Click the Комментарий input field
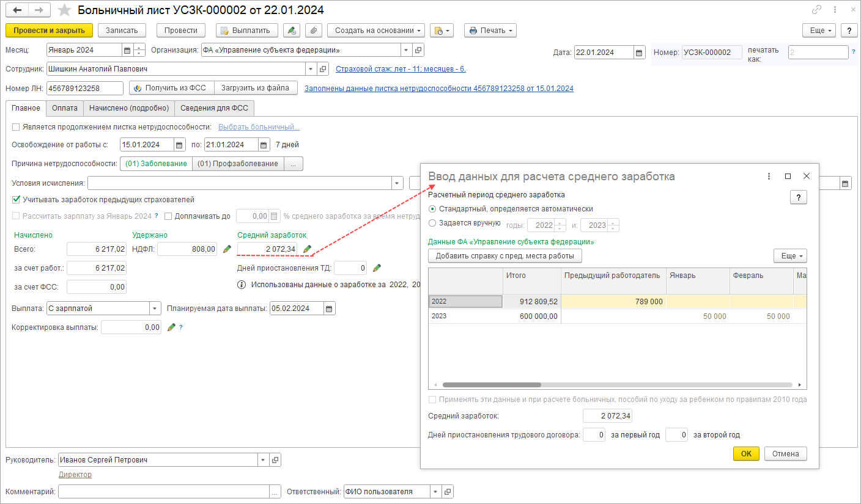 click(x=164, y=491)
